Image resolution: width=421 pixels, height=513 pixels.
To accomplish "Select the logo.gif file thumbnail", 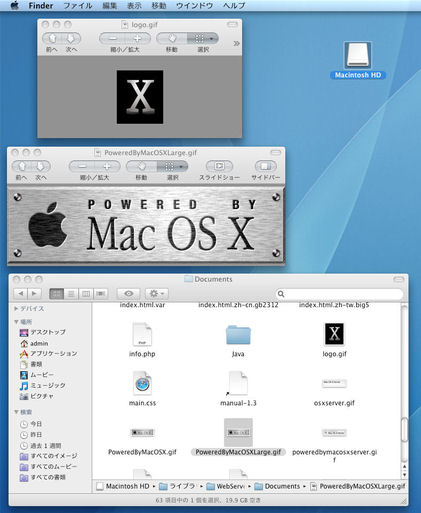I will coord(334,334).
